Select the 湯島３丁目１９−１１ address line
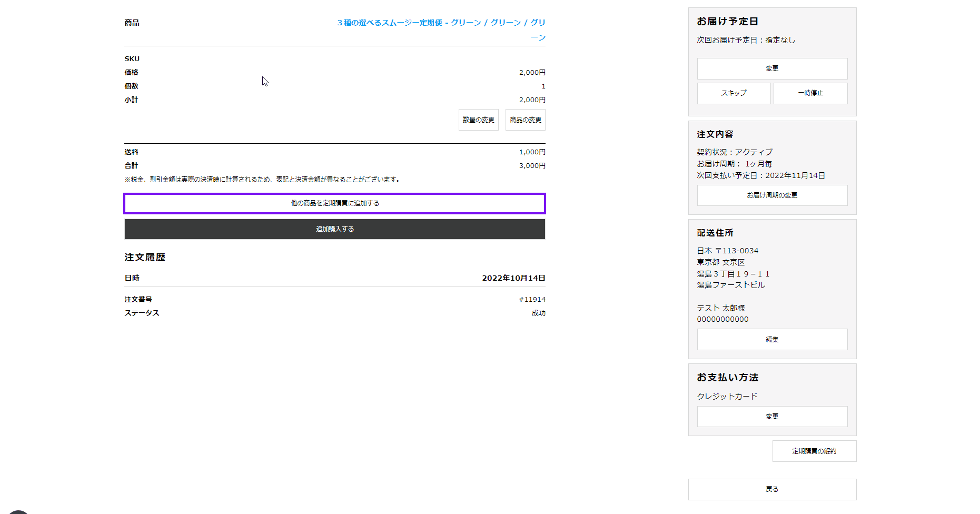 (733, 274)
